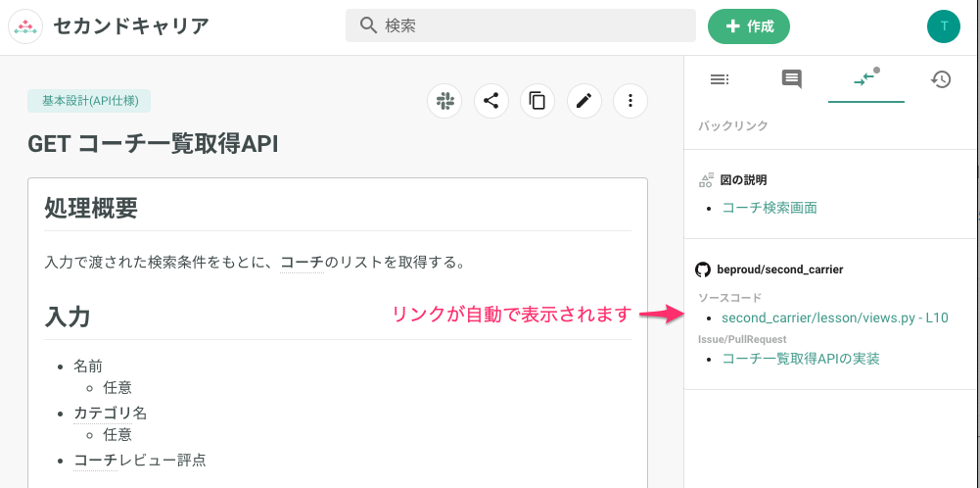Focus the 検索 search field
The height and width of the screenshot is (488, 980).
click(x=521, y=25)
